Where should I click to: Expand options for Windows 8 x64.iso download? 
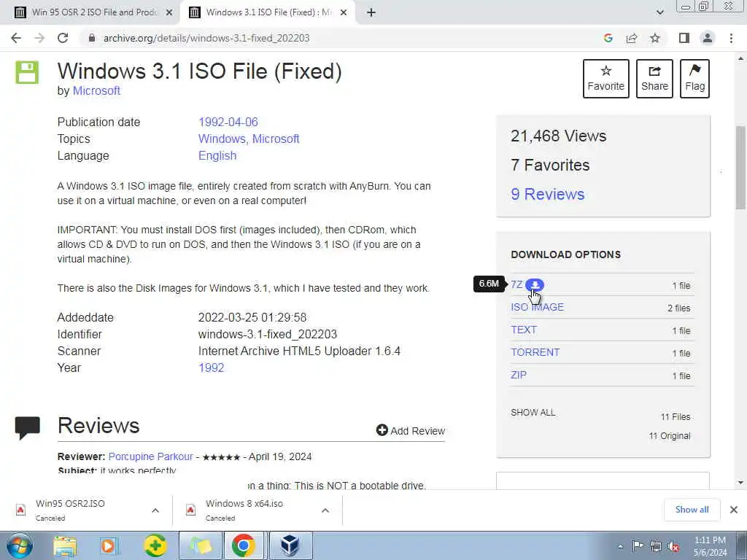click(325, 510)
